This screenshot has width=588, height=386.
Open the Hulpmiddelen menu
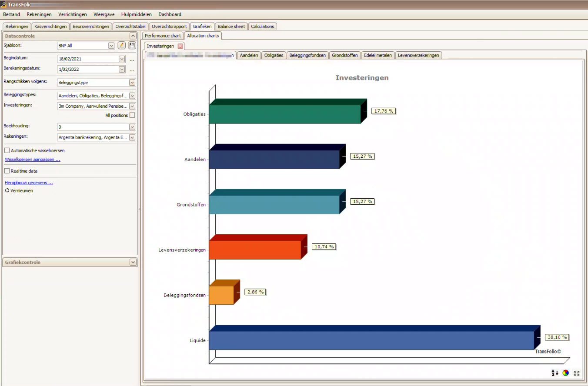pyautogui.click(x=137, y=14)
